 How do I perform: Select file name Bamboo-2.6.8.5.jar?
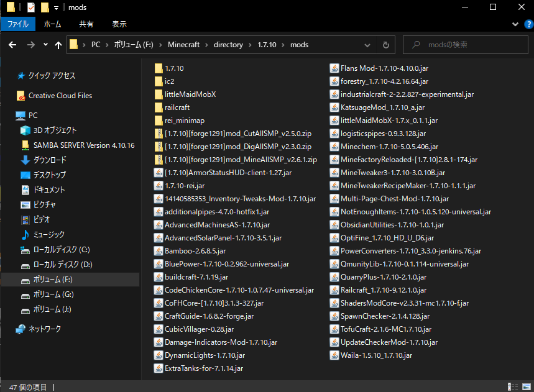(195, 251)
